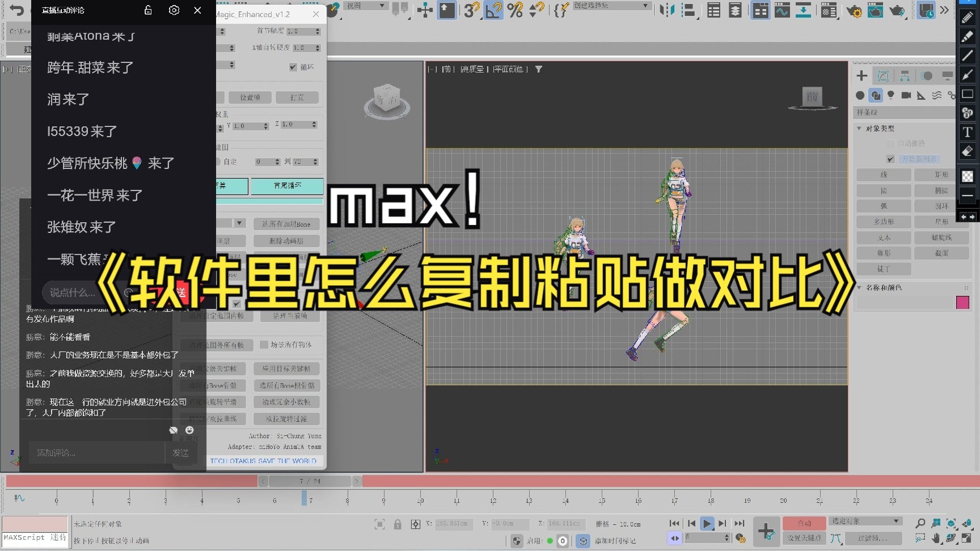Toggle the 自动栅格 checkbox
This screenshot has width=980, height=551.
tap(890, 143)
